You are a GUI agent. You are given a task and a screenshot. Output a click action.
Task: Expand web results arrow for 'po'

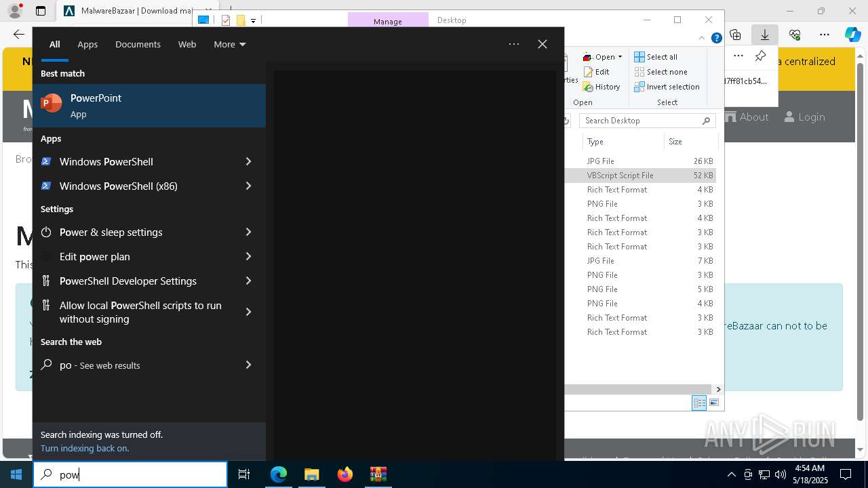[248, 365]
